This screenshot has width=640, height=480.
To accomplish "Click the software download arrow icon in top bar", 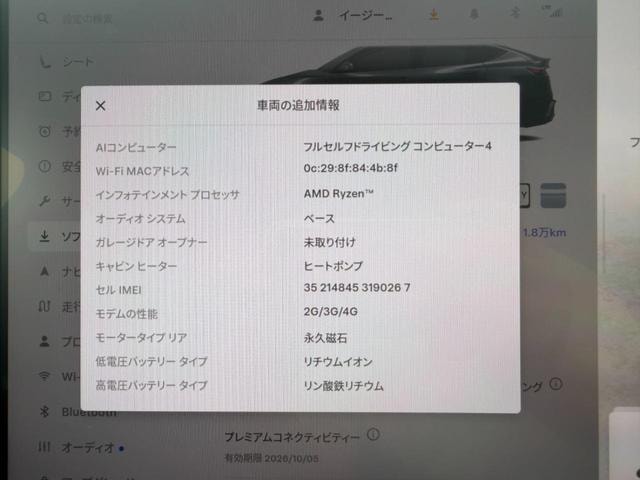I will click(x=434, y=15).
